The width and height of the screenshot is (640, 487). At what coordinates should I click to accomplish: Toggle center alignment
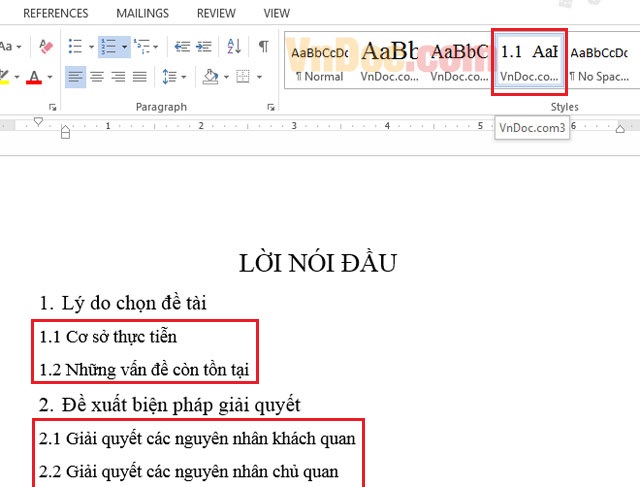97,77
